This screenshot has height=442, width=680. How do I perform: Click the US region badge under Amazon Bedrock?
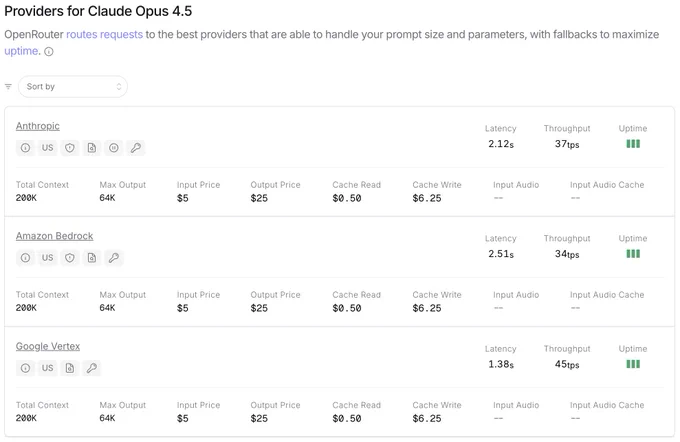click(x=48, y=258)
